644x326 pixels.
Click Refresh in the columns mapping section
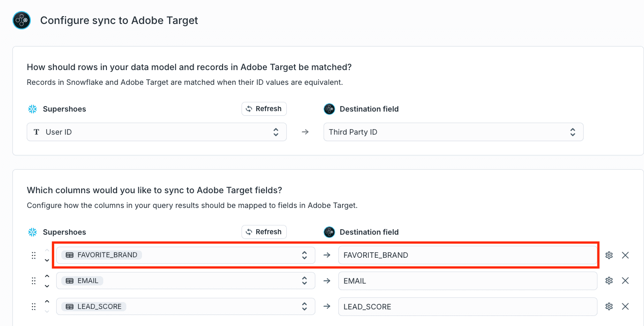[264, 232]
